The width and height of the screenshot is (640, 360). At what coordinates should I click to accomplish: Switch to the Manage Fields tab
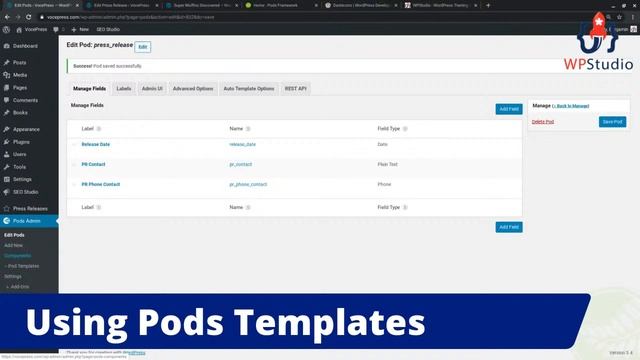coord(89,89)
